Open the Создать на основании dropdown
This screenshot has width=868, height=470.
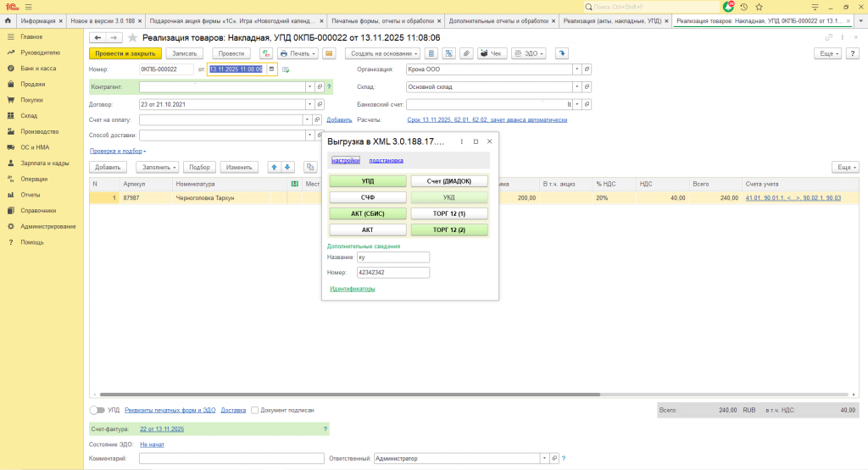click(382, 53)
